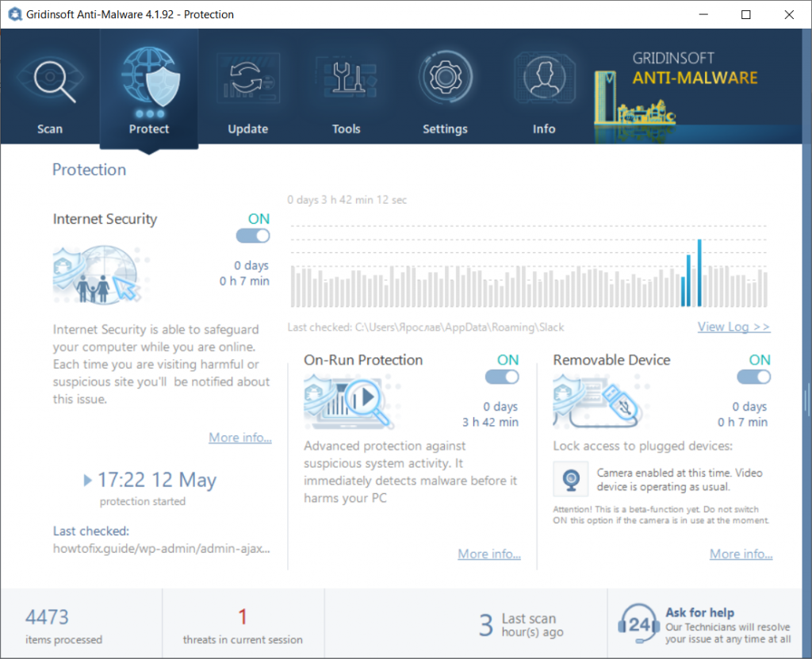Open the View Log link
812x659 pixels.
(x=733, y=327)
